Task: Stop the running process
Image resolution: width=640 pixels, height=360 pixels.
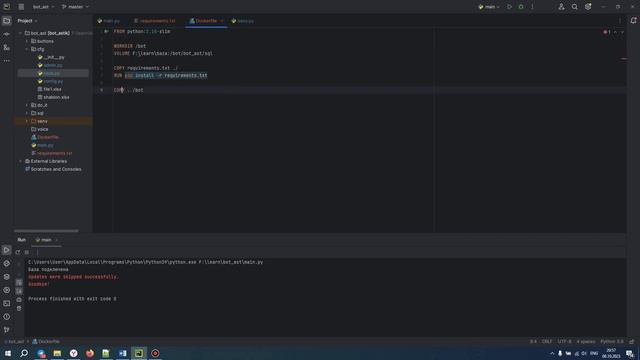Action: [27, 252]
